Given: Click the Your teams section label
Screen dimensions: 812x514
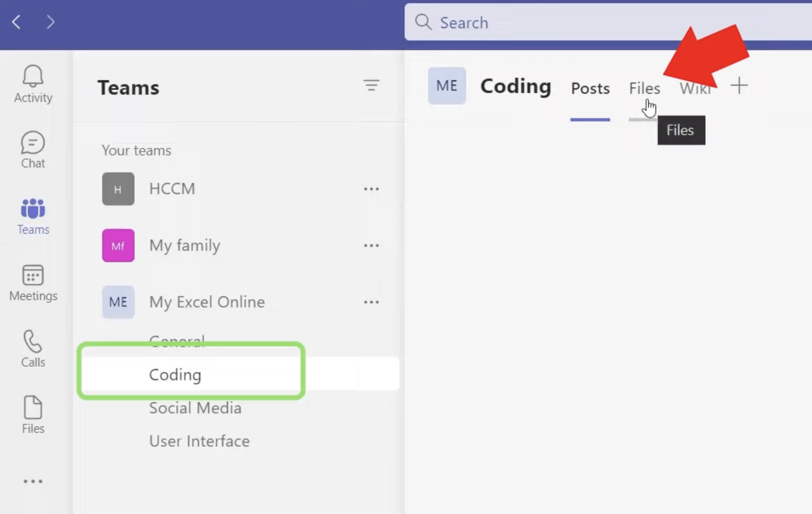Looking at the screenshot, I should click(136, 150).
